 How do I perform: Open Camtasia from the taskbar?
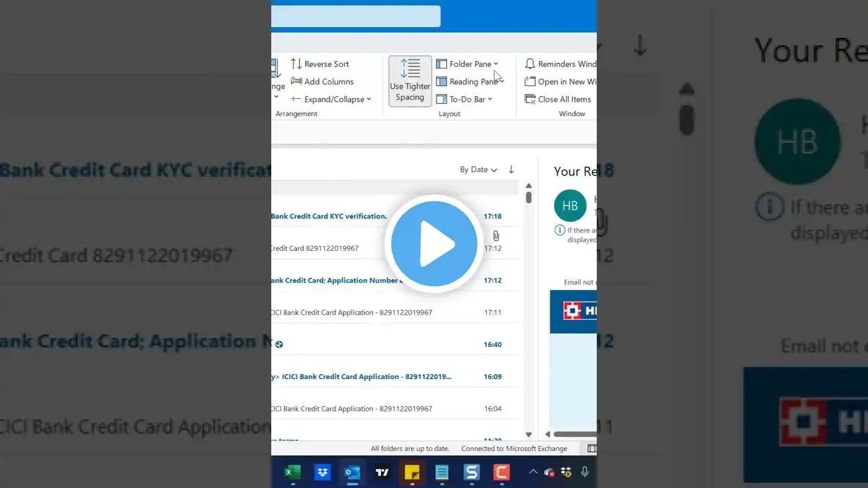(501, 472)
